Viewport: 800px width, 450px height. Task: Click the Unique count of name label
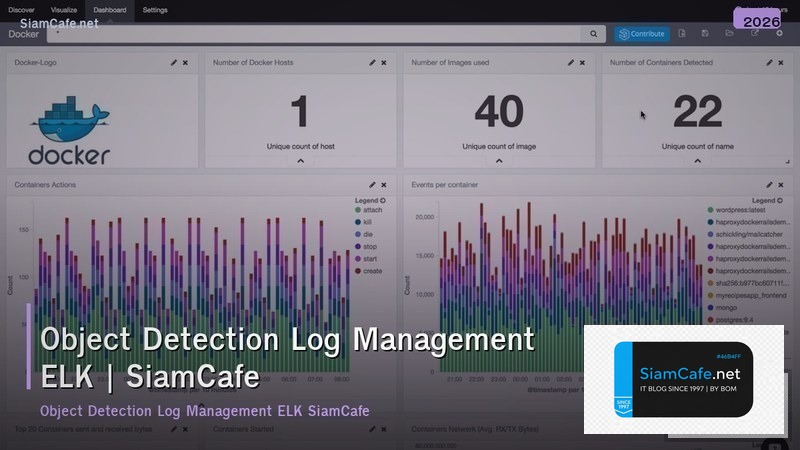coord(697,146)
